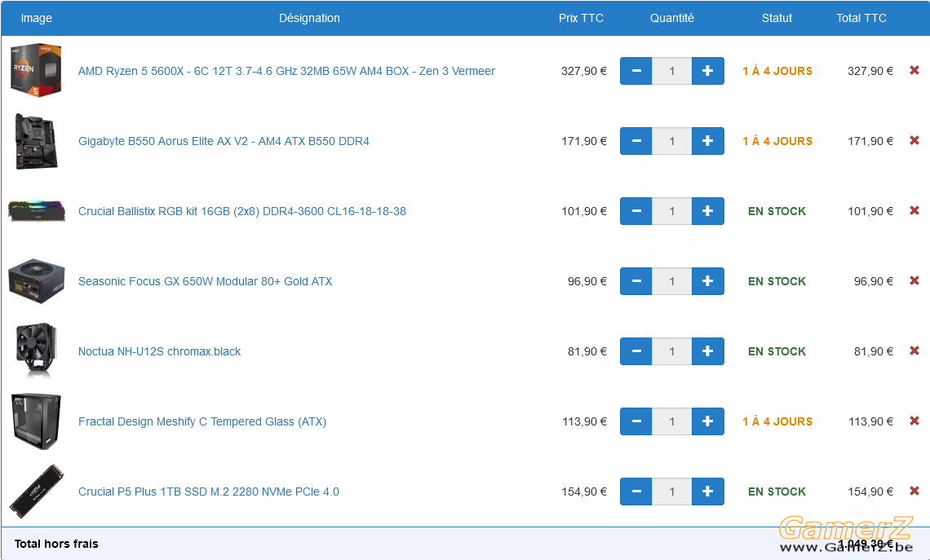Increase quantity of Fractal Design Meshify C
This screenshot has height=560, width=930.
707,421
